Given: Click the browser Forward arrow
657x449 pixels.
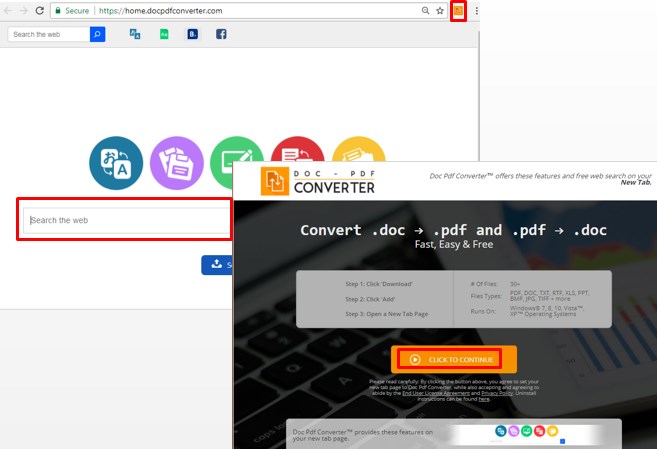Looking at the screenshot, I should (23, 10).
